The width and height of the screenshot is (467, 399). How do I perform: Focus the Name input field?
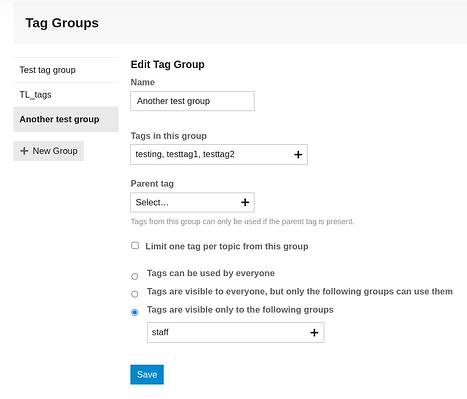192,101
